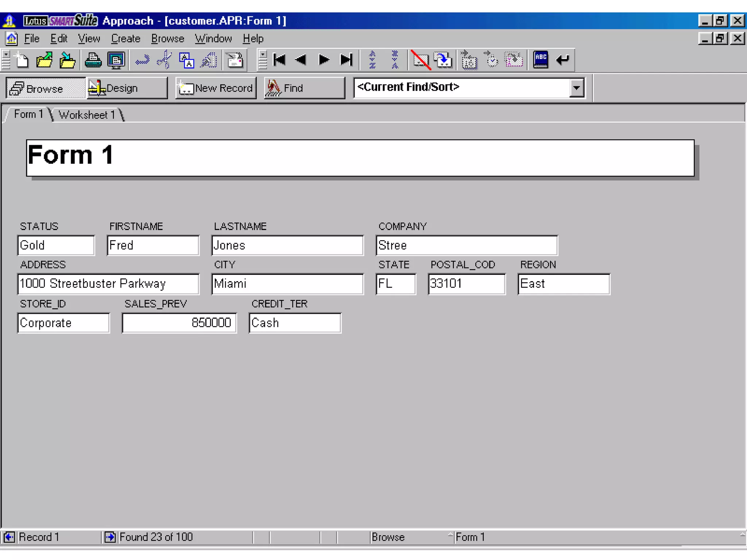This screenshot has width=747, height=560.
Task: Click the next record arrow
Action: point(324,60)
